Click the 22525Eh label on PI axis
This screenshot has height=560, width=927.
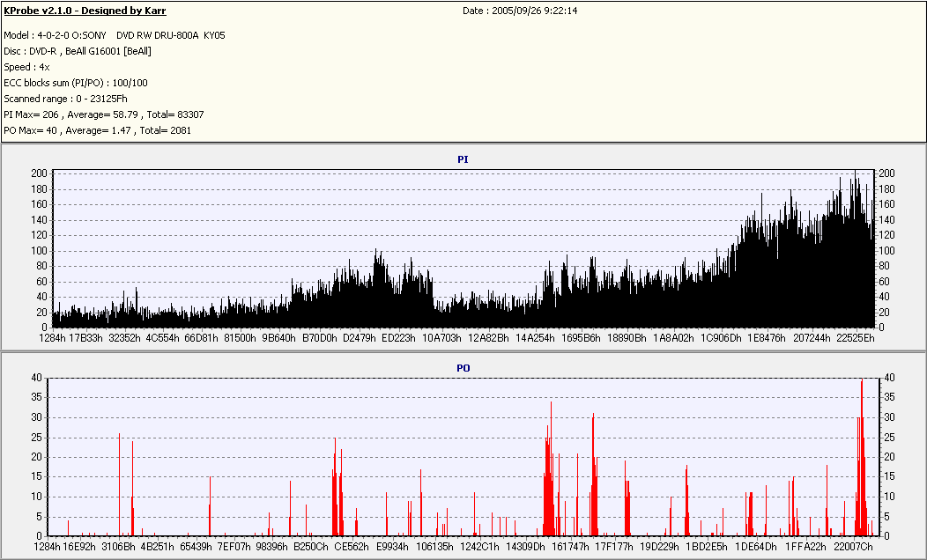tap(856, 337)
